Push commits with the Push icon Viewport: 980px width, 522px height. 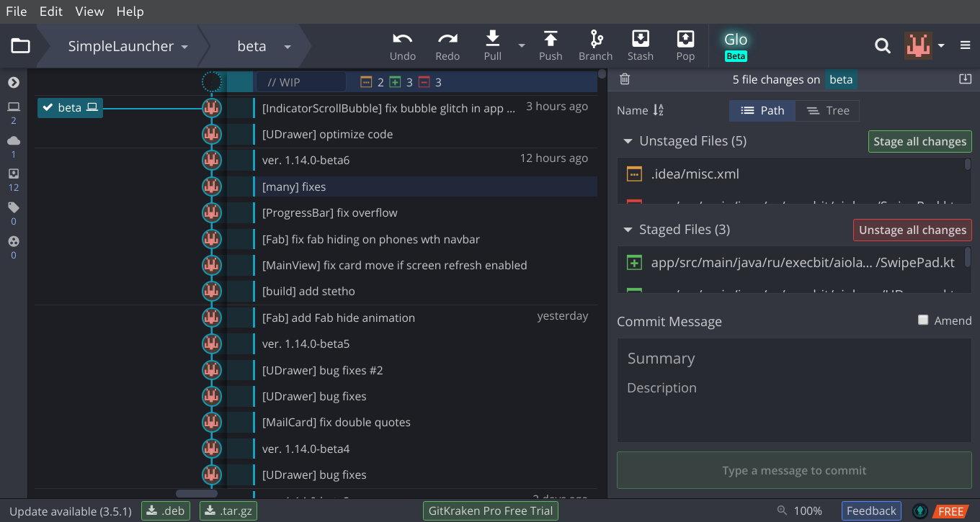pos(551,39)
